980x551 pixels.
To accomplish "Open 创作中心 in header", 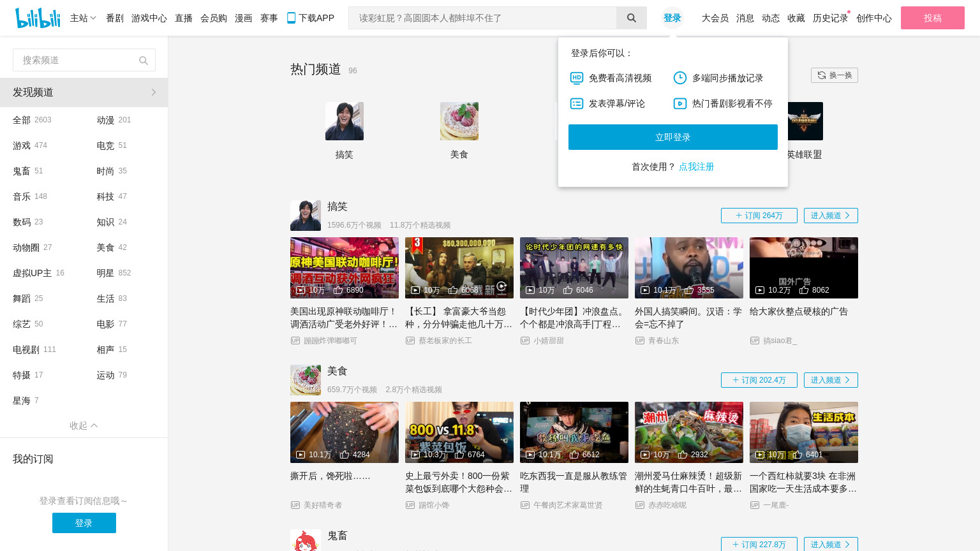I will [x=874, y=18].
